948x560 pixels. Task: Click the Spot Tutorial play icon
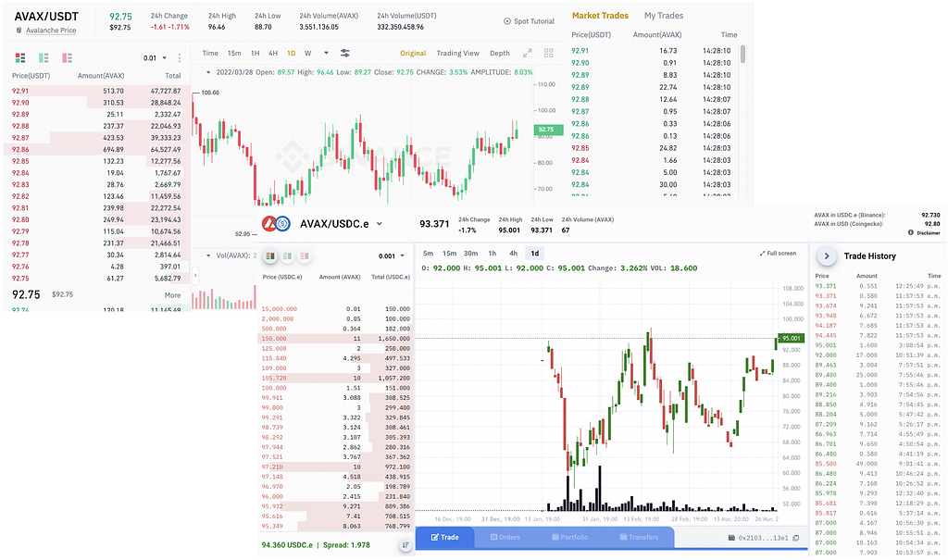pyautogui.click(x=507, y=21)
